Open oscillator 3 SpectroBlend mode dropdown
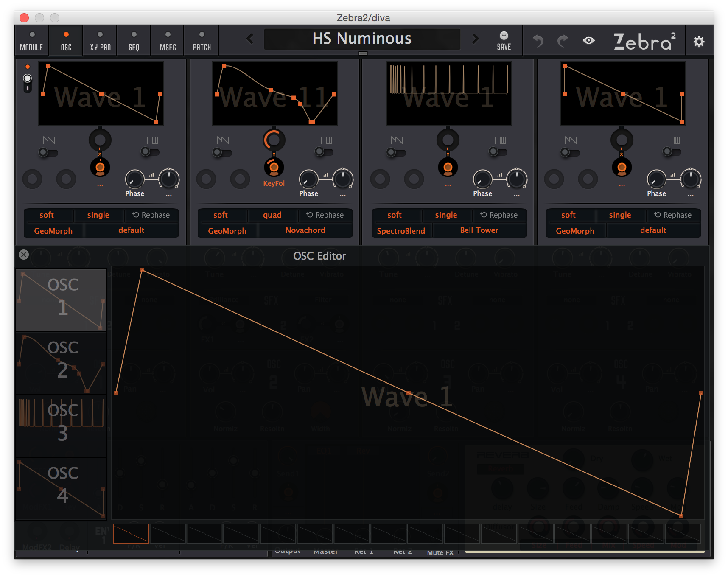This screenshot has width=728, height=577. 401,231
